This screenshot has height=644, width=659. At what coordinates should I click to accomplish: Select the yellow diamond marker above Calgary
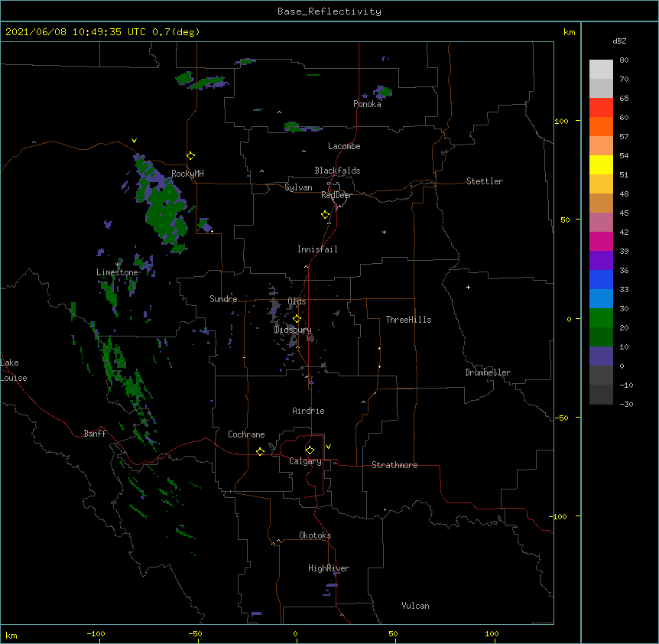click(310, 450)
